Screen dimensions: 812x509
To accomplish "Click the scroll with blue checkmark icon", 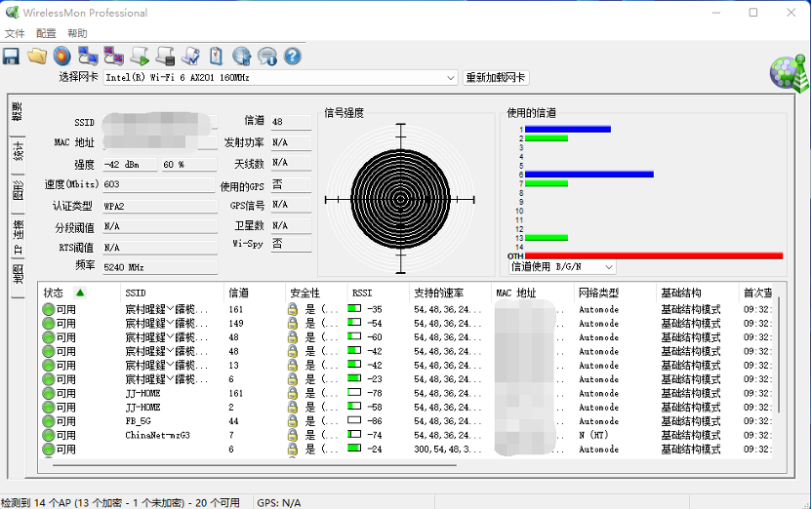I will coord(190,57).
